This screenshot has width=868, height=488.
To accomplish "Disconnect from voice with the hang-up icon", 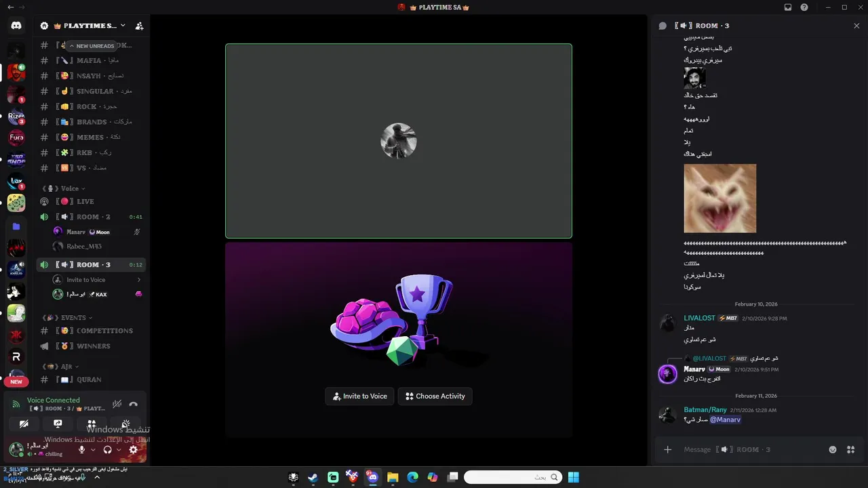I will point(134,404).
